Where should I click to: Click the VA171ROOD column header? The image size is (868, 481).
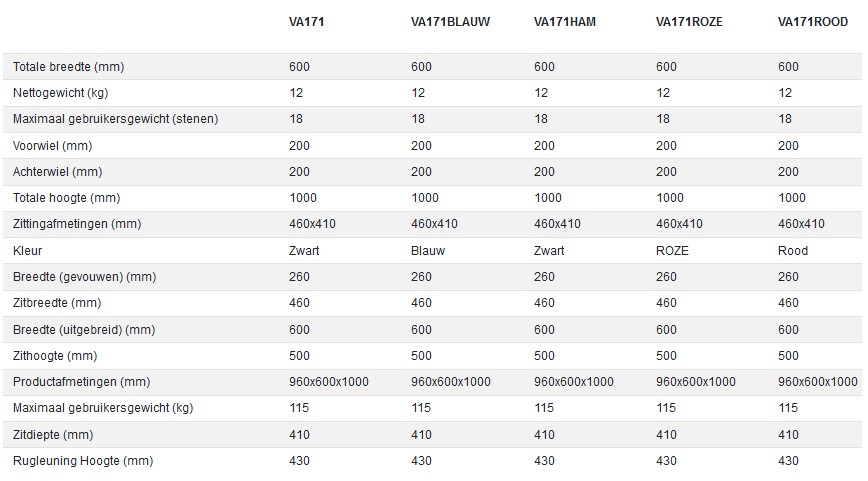[813, 22]
